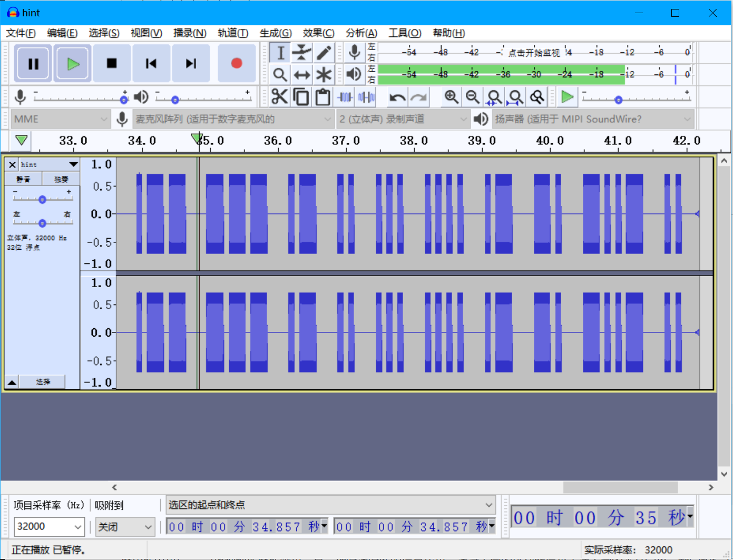Click Play-at-speed green button
The height and width of the screenshot is (560, 733).
[x=568, y=97]
